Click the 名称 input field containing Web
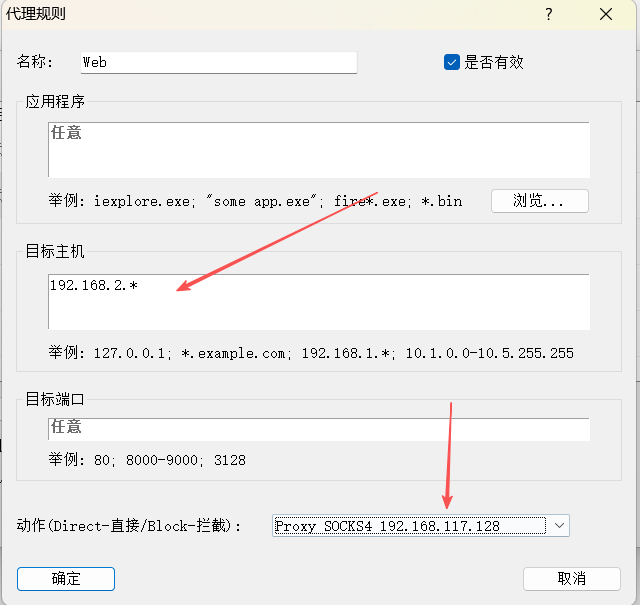The image size is (640, 605). point(219,62)
